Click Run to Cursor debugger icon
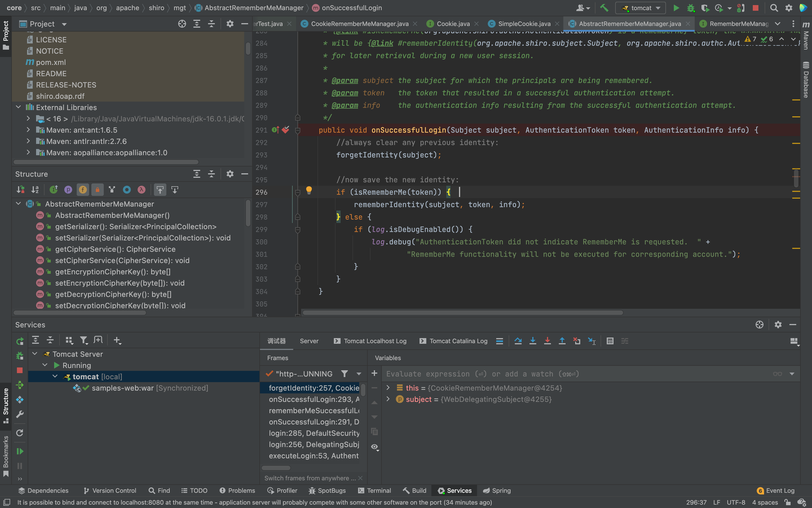812x508 pixels. [592, 341]
